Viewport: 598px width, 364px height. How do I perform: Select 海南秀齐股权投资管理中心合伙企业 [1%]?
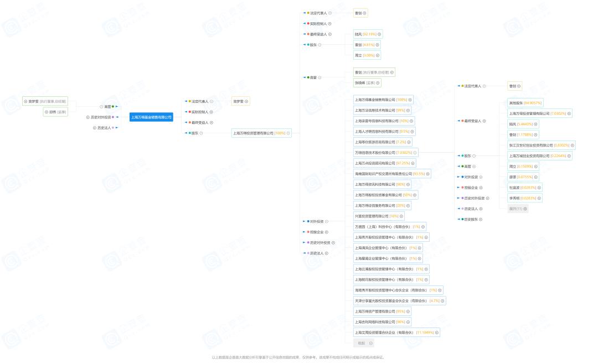click(x=398, y=290)
